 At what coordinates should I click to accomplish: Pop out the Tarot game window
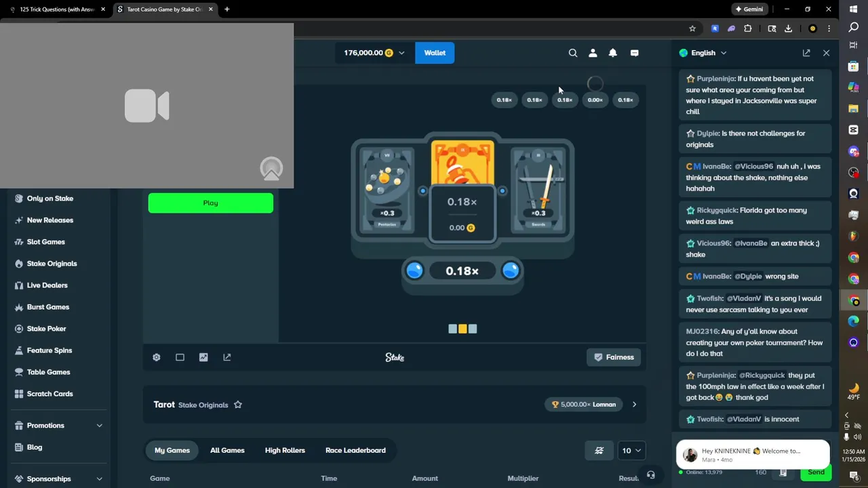pos(227,357)
